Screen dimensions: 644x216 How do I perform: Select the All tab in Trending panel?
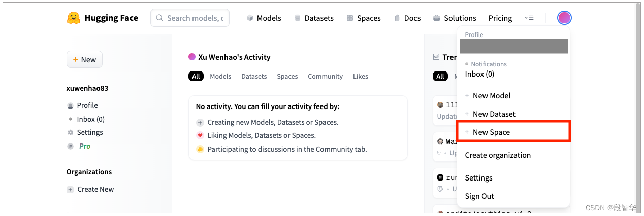(440, 76)
